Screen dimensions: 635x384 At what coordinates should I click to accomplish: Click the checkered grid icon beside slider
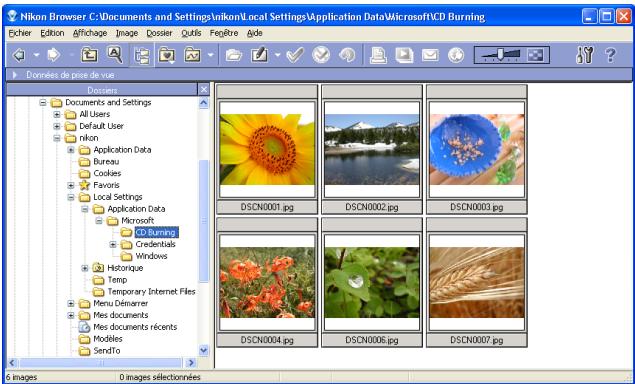coord(535,55)
